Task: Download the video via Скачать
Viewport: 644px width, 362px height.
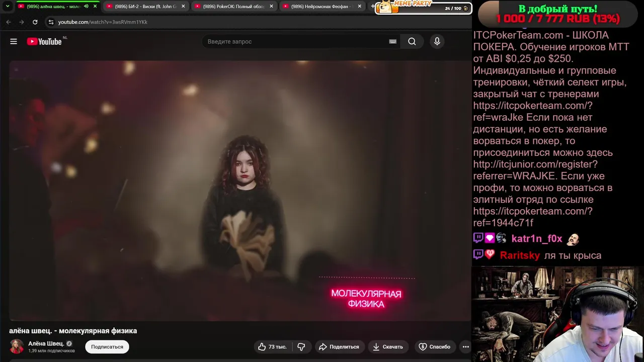Action: tap(388, 347)
